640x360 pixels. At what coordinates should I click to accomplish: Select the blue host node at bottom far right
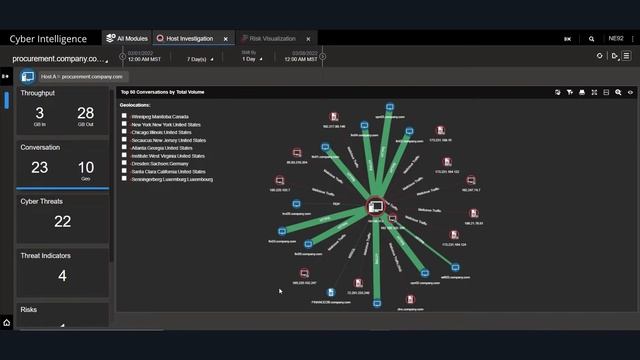coord(455,267)
